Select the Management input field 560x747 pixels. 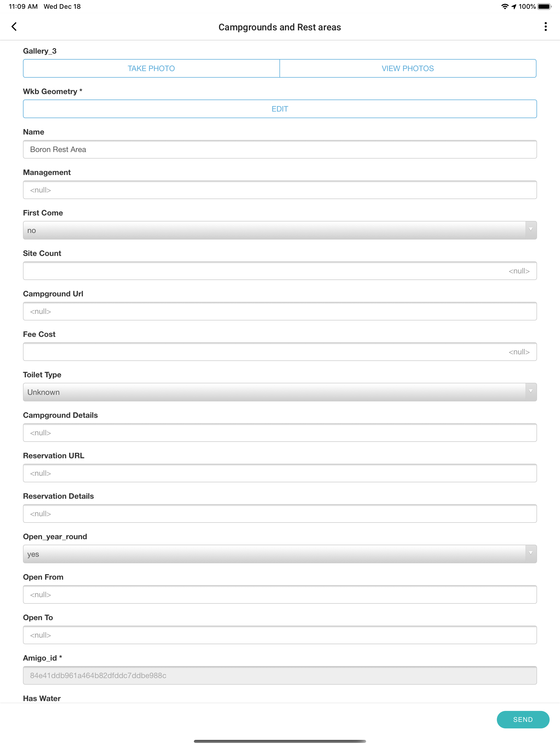[280, 190]
